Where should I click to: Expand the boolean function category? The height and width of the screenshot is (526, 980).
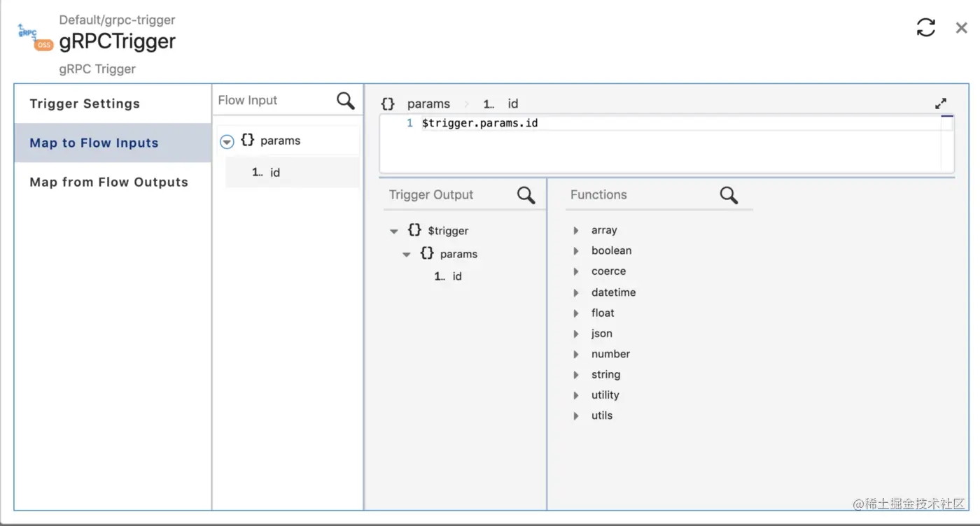(x=576, y=250)
